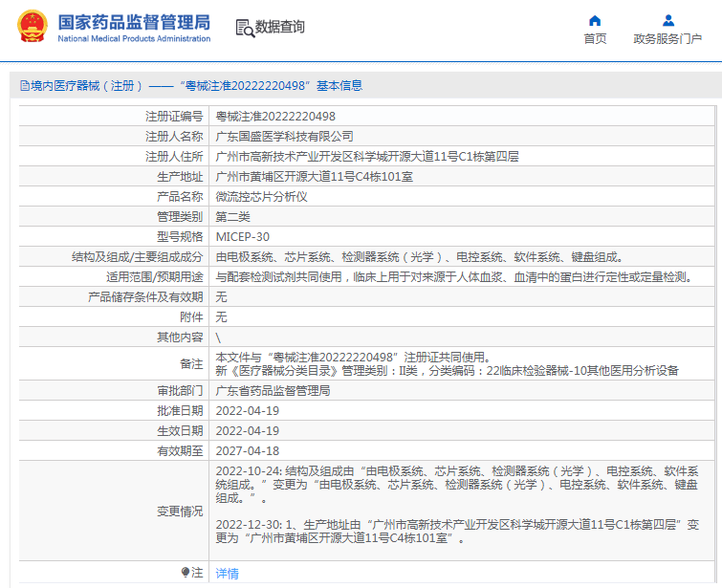Click the 附件 label
This screenshot has width=722, height=588.
coord(191,316)
